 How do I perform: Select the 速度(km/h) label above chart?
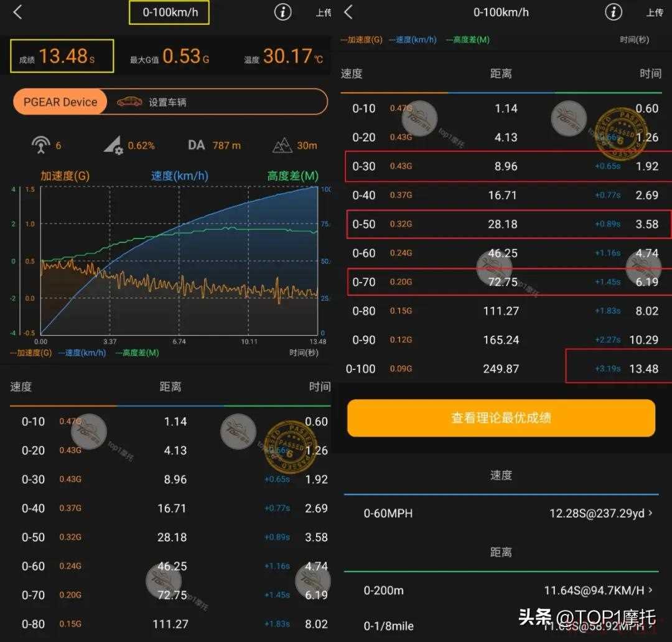point(179,176)
